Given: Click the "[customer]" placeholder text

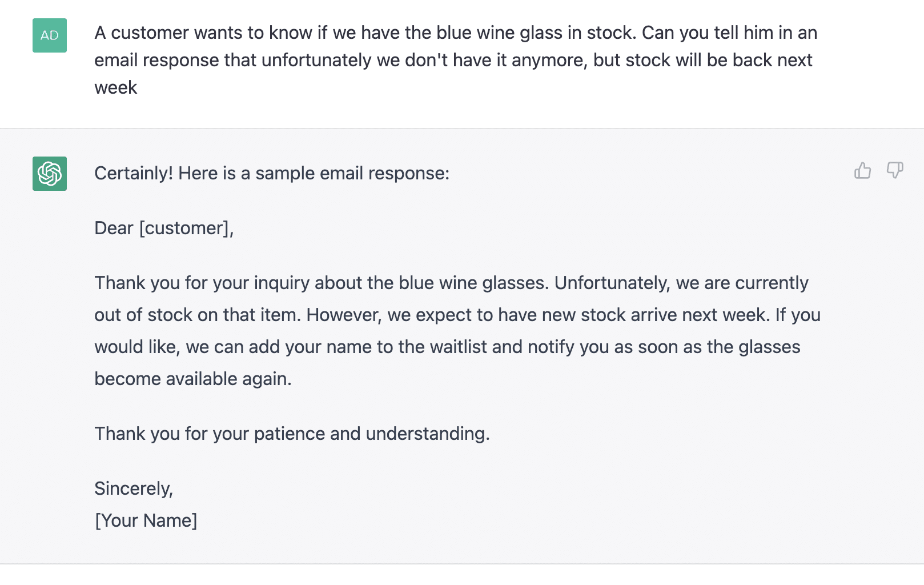Looking at the screenshot, I should pos(186,228).
